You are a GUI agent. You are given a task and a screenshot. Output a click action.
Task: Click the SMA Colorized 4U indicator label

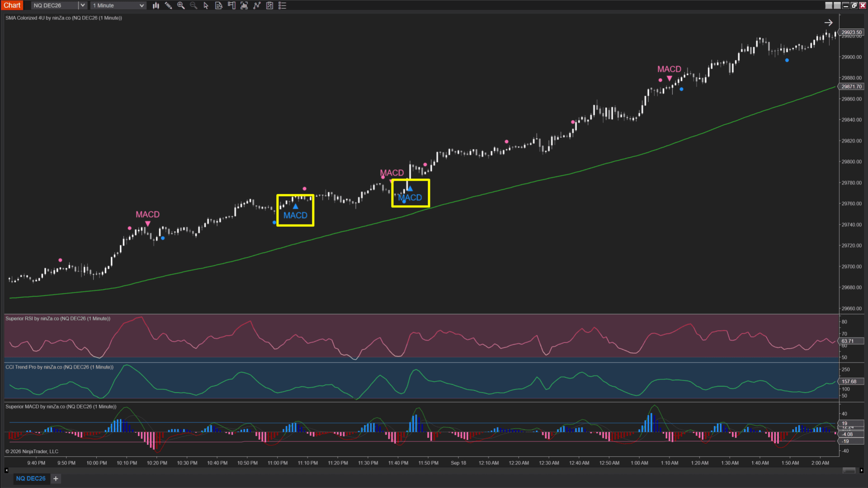tap(64, 18)
